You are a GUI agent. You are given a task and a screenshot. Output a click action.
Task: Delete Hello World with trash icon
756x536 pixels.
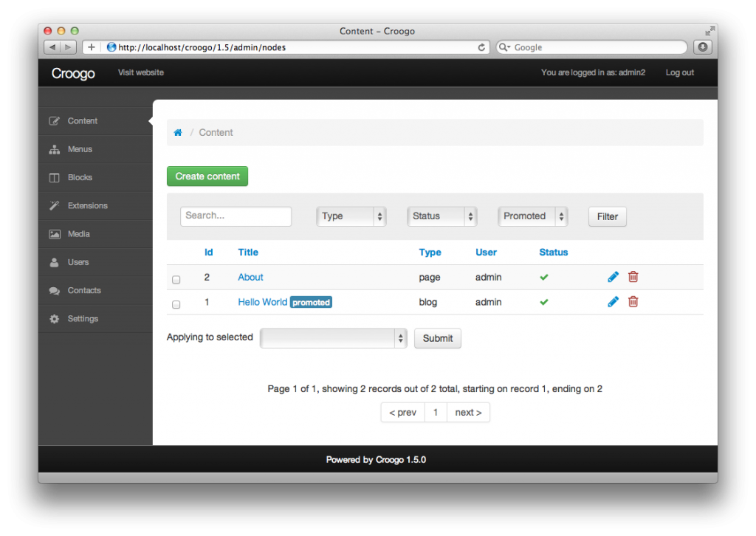pos(633,302)
